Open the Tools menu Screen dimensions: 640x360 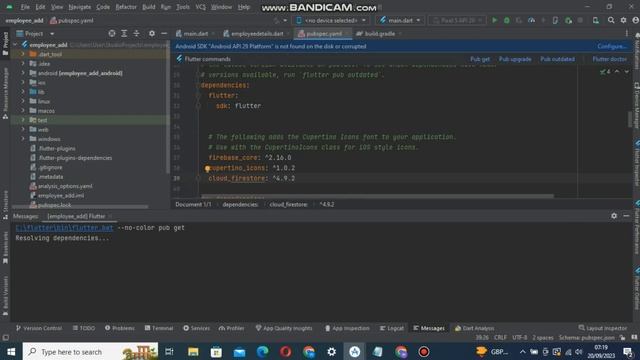click(x=183, y=7)
